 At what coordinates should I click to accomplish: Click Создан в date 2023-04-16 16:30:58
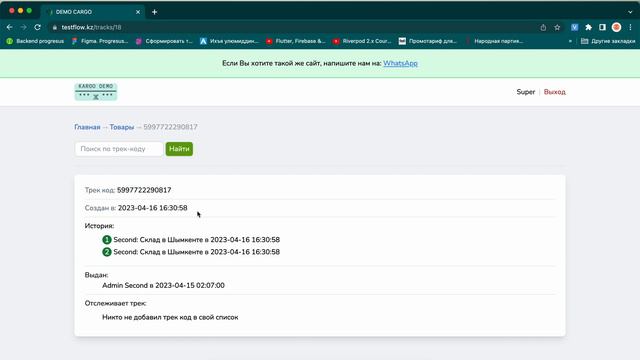pyautogui.click(x=153, y=208)
